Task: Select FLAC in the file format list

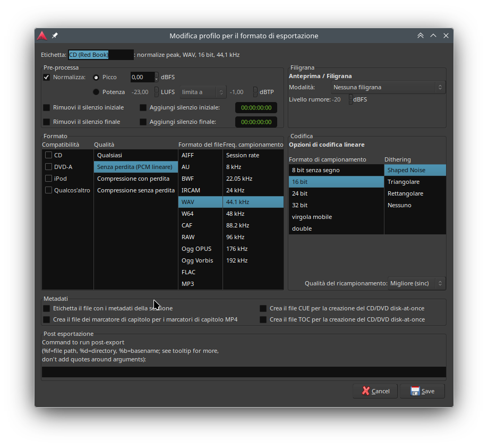Action: 189,272
